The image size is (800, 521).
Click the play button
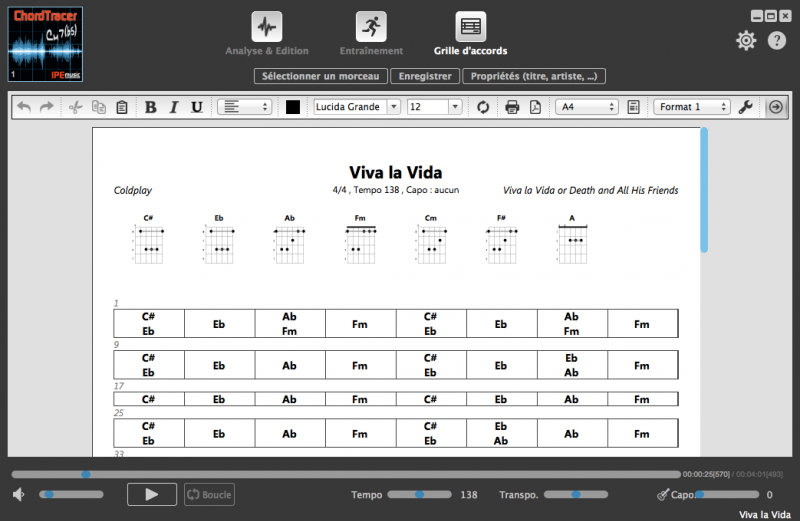152,494
